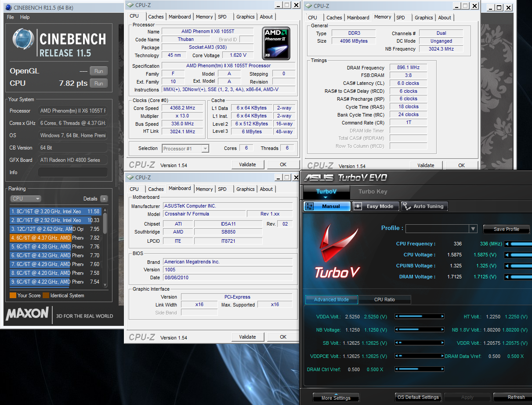Image resolution: width=532 pixels, height=405 pixels.
Task: Decrease DRAM Ctrl Vref with its left arrow
Action: (396, 369)
